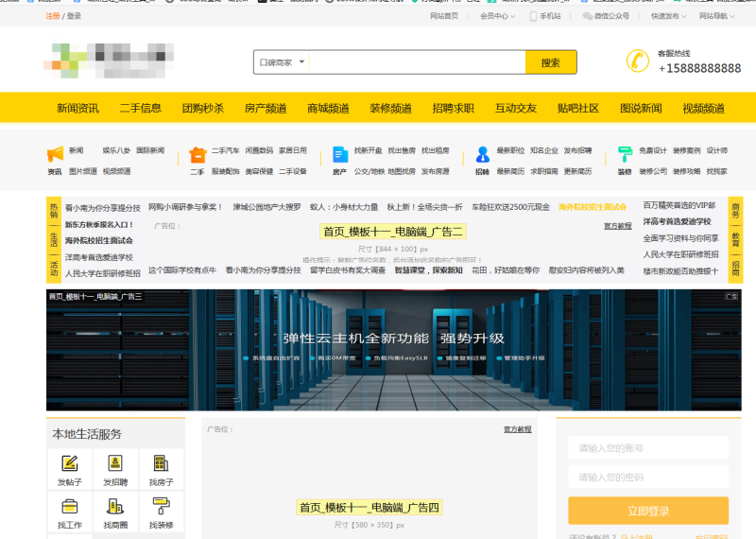756x539 pixels.
Task: Open the 装修频道 nav tab
Action: tap(390, 108)
